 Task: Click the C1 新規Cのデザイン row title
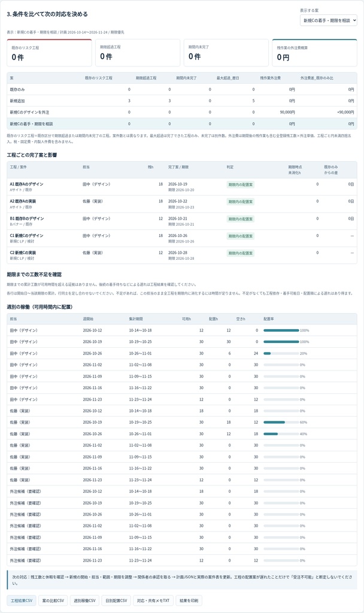click(x=26, y=236)
